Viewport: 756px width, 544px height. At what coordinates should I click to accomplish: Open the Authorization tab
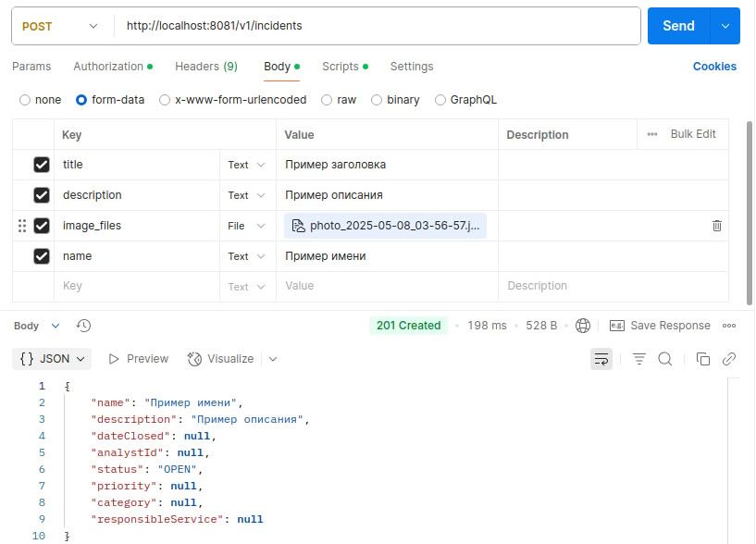click(109, 67)
